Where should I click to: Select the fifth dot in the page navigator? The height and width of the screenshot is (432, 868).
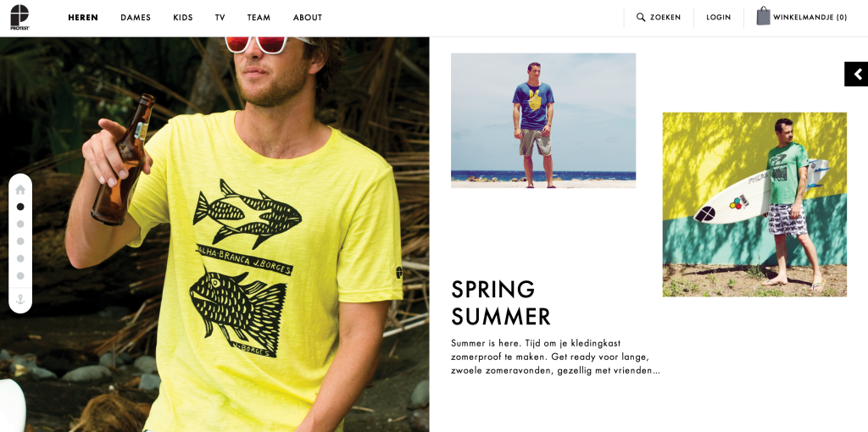20,275
